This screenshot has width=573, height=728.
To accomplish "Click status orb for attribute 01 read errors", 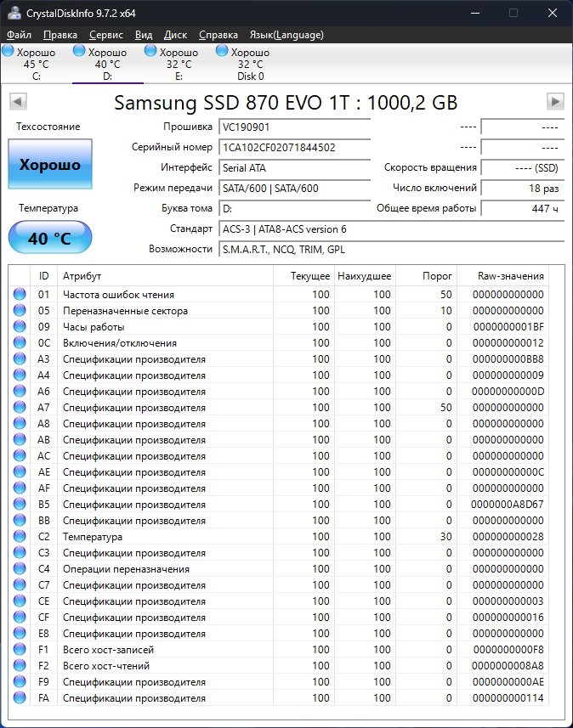I will pyautogui.click(x=20, y=295).
